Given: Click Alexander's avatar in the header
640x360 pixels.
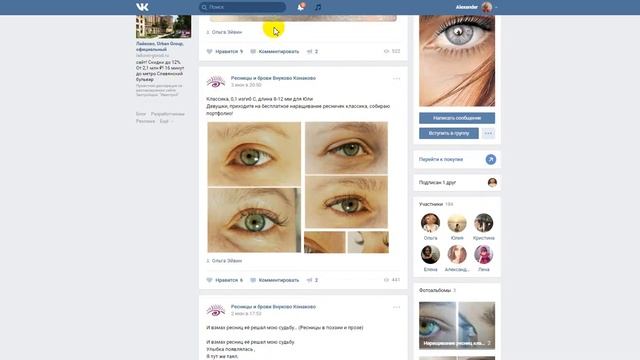Looking at the screenshot, I should click(487, 7).
